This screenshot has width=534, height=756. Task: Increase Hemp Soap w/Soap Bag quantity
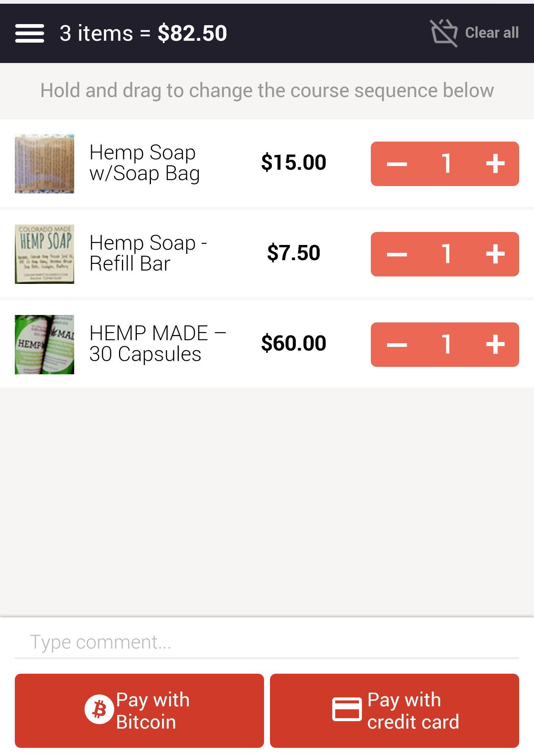(495, 163)
